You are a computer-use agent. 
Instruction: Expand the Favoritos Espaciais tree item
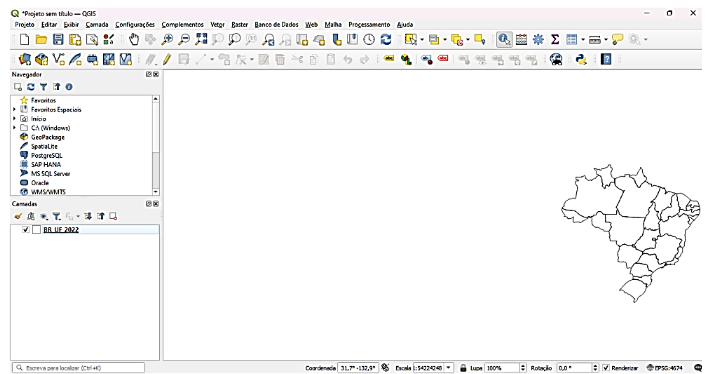(14, 109)
